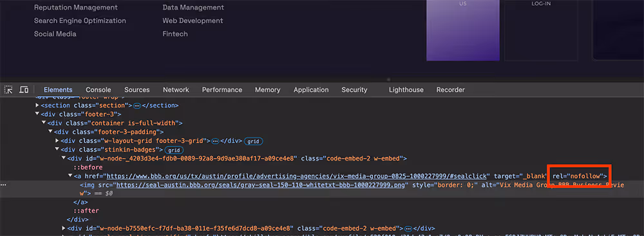Select the closing </a> tag row

point(80,202)
